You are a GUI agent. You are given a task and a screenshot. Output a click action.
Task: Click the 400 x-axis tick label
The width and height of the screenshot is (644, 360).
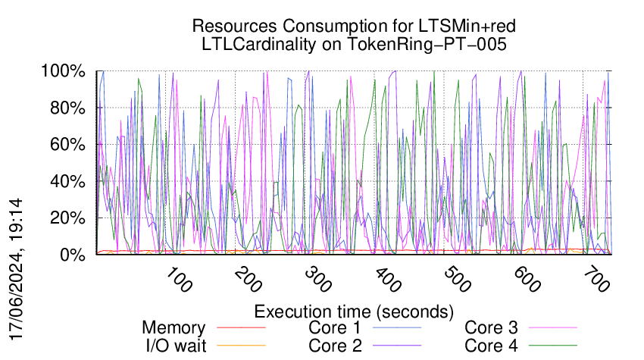coord(387,280)
